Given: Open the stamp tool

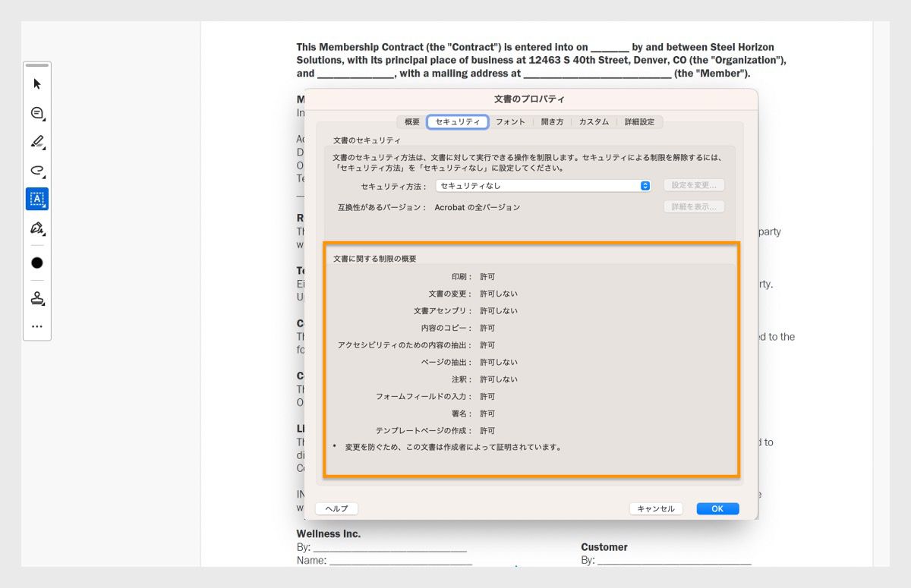Looking at the screenshot, I should [36, 298].
